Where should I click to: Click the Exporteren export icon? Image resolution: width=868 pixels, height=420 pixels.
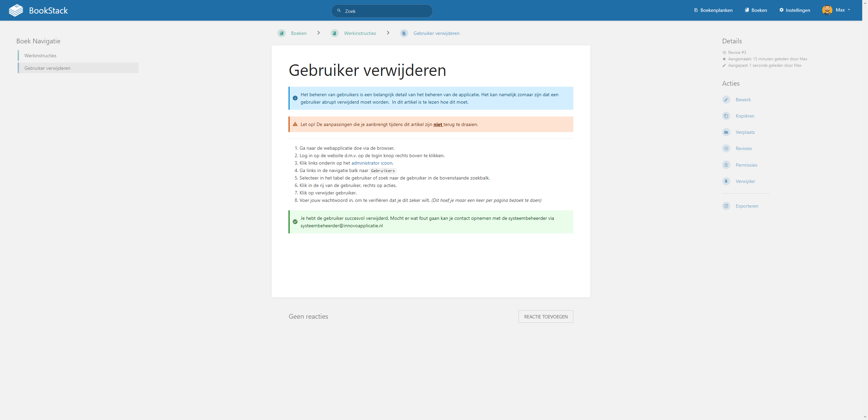click(726, 206)
